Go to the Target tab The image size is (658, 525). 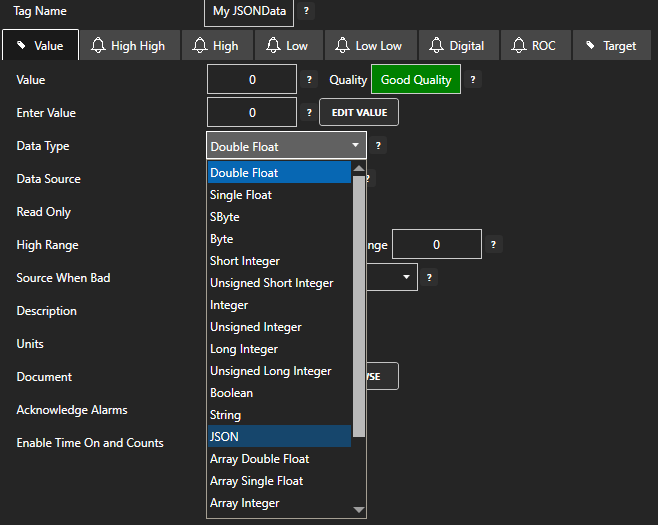click(610, 46)
